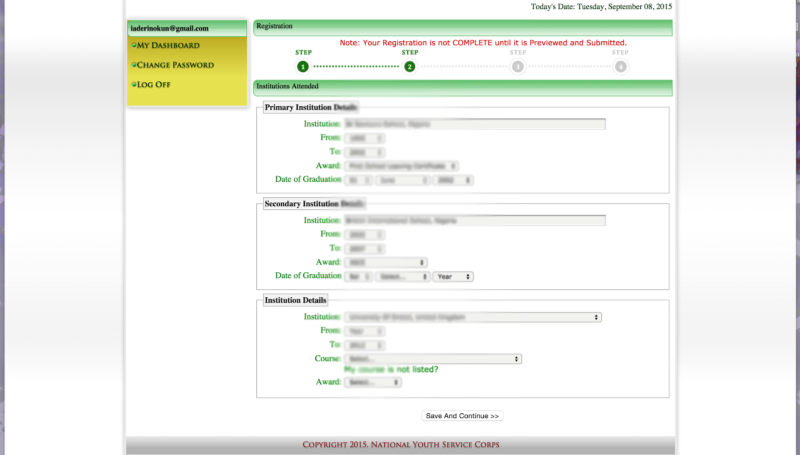Open Secondary graduation Year dropdown

453,276
